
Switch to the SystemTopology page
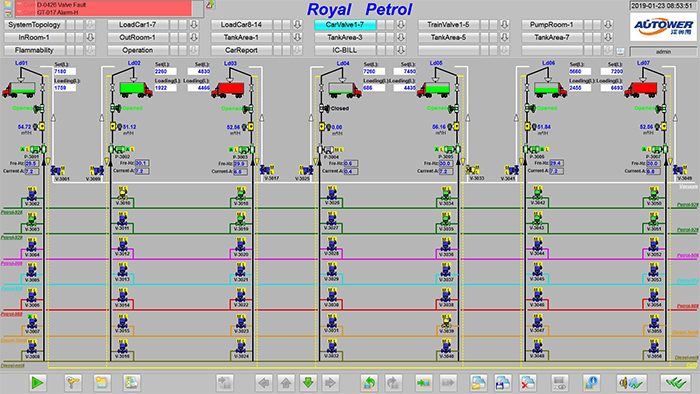34,25
